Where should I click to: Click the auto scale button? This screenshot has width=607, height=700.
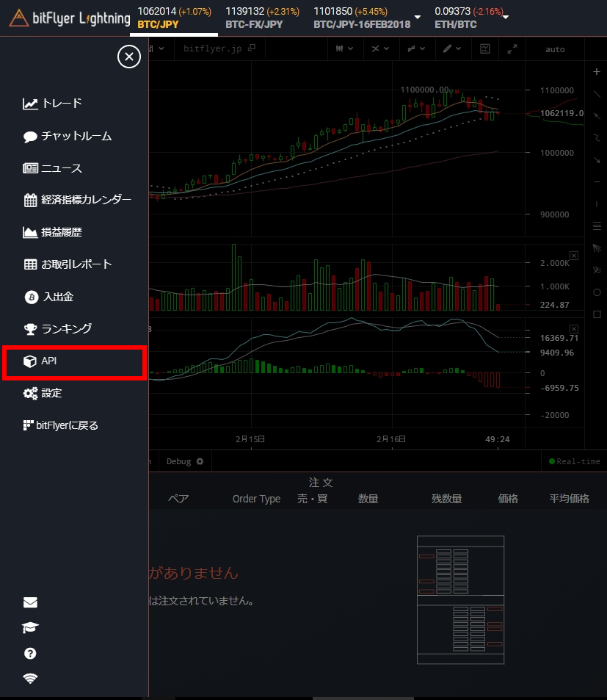555,49
